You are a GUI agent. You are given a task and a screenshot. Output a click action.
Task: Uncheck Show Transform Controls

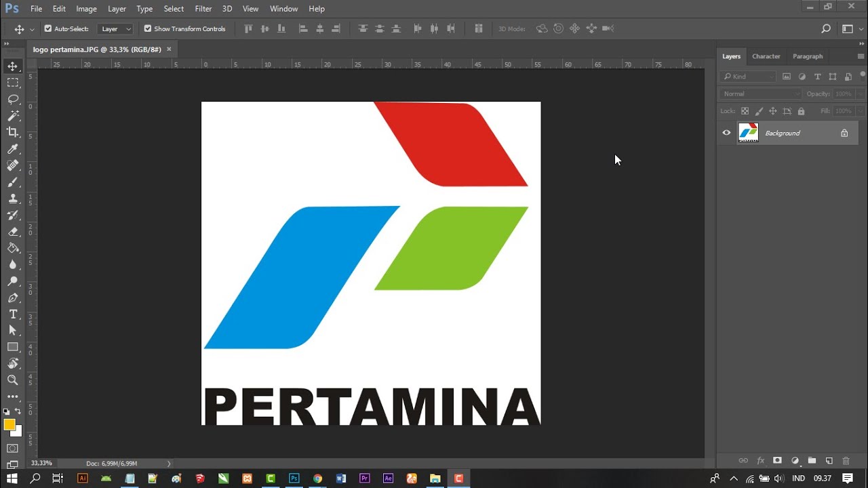[x=148, y=28]
